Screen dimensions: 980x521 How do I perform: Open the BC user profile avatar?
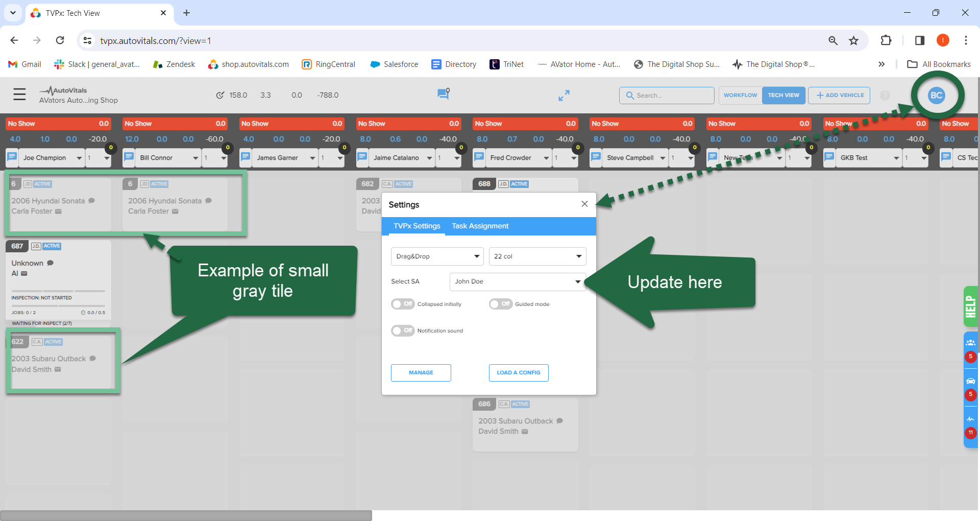[x=936, y=95]
